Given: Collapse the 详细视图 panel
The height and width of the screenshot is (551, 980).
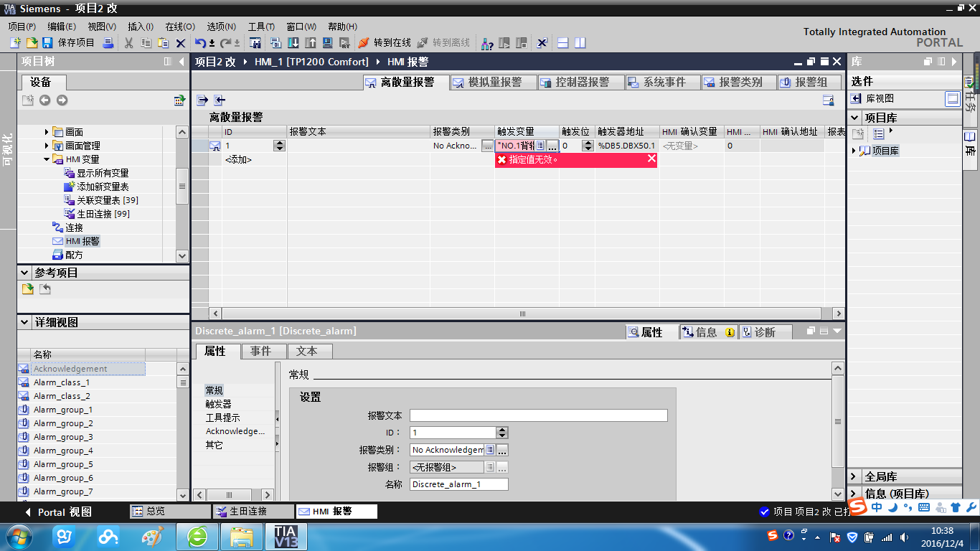Looking at the screenshot, I should (24, 323).
